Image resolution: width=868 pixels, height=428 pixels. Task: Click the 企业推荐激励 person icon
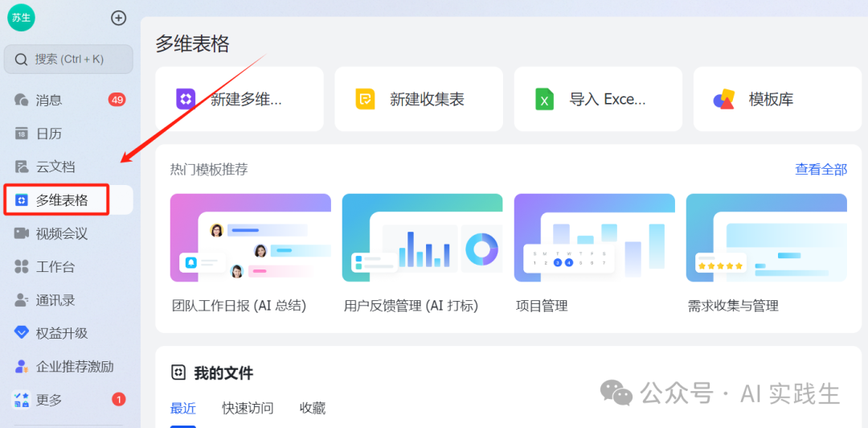[x=21, y=367]
